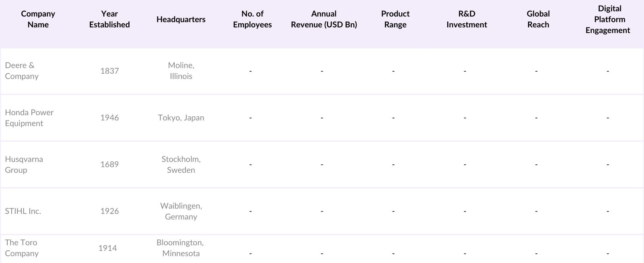Click the year 1689 cell
The height and width of the screenshot is (263, 644).
coord(109,164)
